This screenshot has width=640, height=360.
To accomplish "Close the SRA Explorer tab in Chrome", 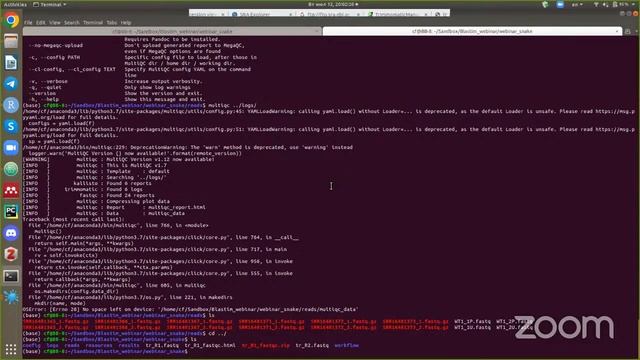I will 290,14.
